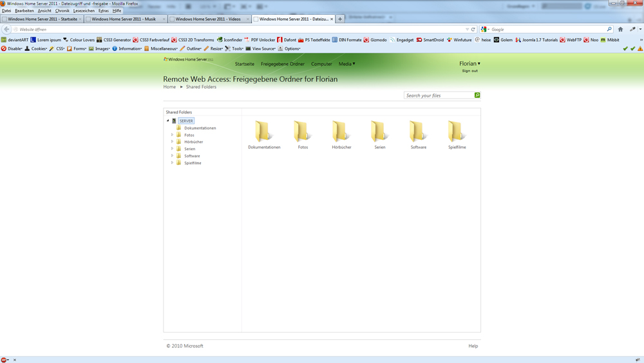Open the Florian user dropdown
This screenshot has width=644, height=363.
click(469, 63)
